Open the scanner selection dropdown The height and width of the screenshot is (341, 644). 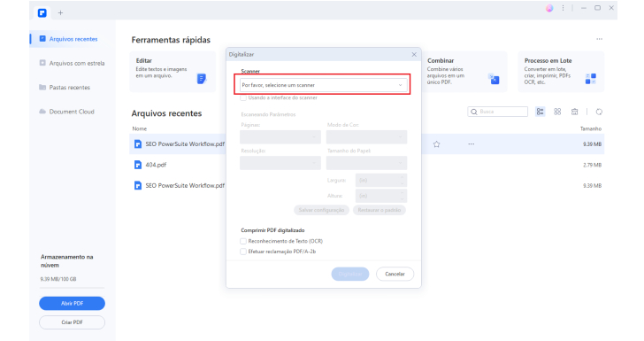[323, 85]
